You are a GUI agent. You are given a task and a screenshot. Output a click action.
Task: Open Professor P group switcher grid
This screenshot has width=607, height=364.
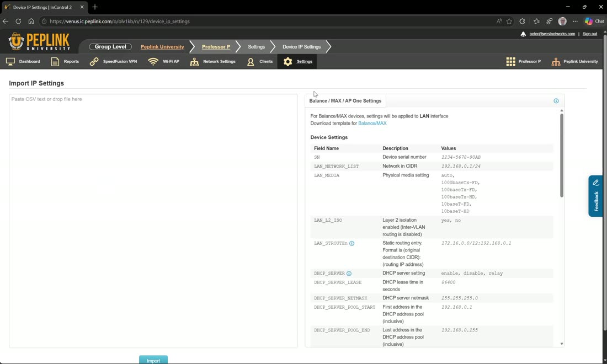pos(523,62)
